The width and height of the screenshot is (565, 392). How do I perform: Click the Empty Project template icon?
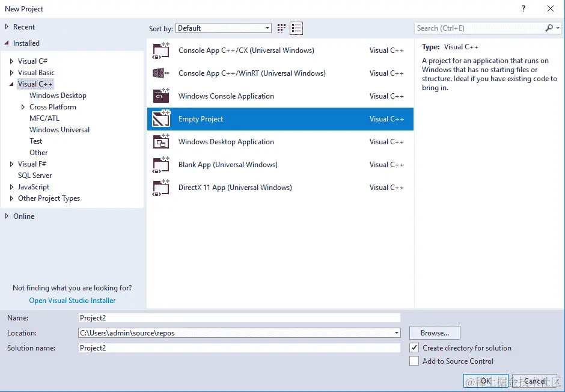[161, 119]
